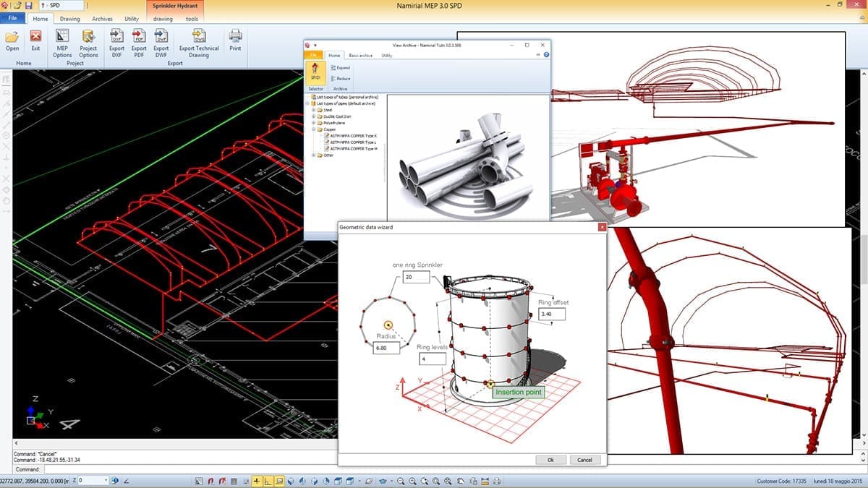This screenshot has height=488, width=868.
Task: Select ASTM-NFPA COPPER Type L
Action: point(351,142)
